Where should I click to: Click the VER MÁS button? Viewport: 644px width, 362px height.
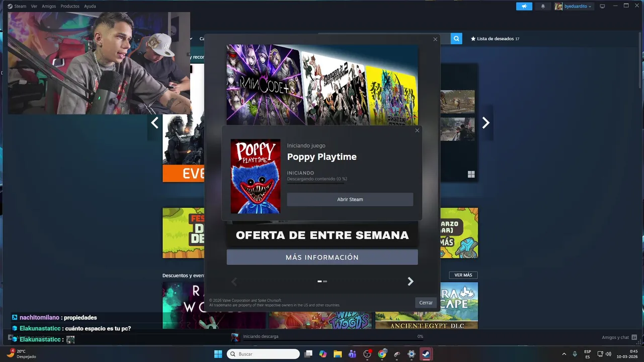coord(463,275)
